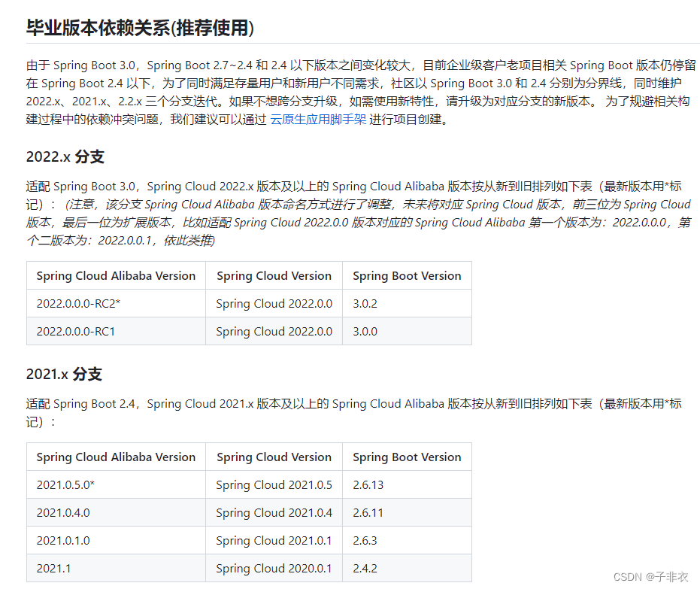Click Spring Cloud Alibaba Version header in 2022.x table
The width and height of the screenshot is (700, 589).
click(x=116, y=275)
